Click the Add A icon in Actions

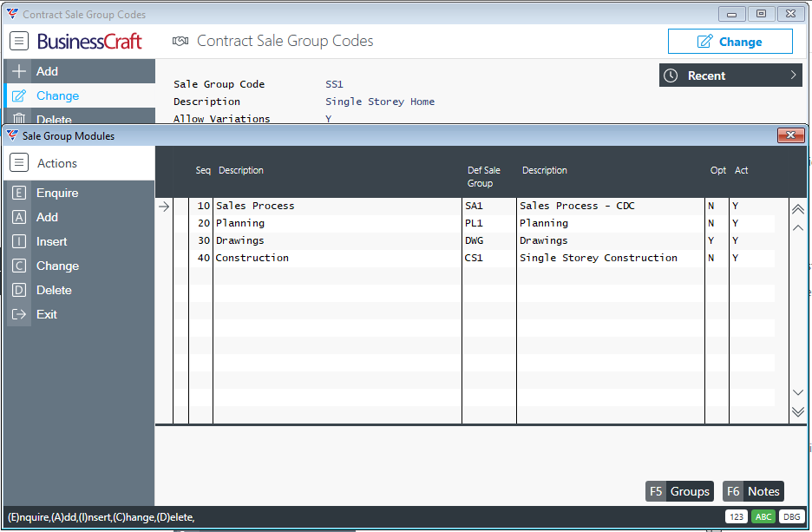[x=18, y=217]
